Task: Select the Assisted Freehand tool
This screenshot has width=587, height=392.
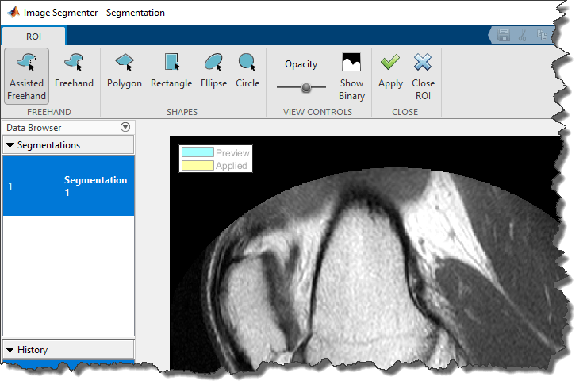Action: click(x=27, y=76)
